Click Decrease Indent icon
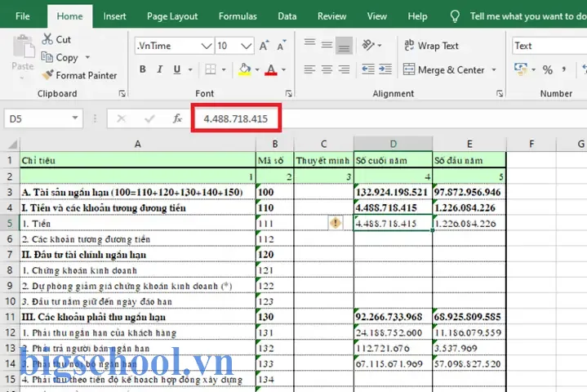587x392 pixels. (x=367, y=69)
